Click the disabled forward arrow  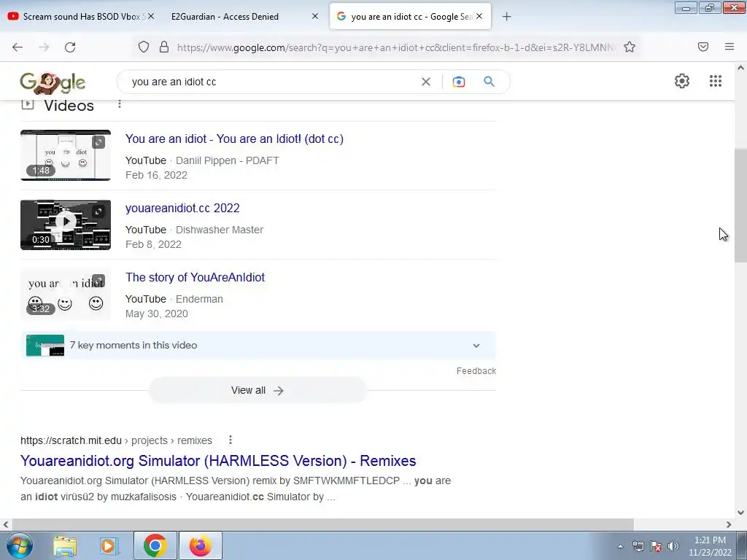[44, 47]
